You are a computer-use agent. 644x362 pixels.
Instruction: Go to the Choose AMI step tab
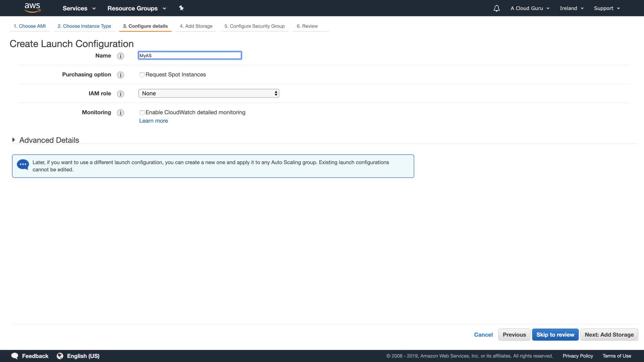[30, 26]
